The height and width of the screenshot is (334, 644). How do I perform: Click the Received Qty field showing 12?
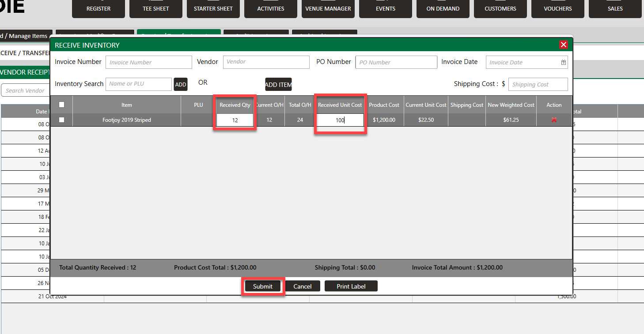(235, 120)
